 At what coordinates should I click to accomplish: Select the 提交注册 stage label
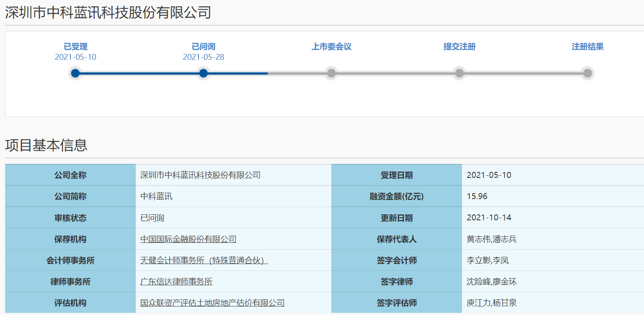(459, 47)
